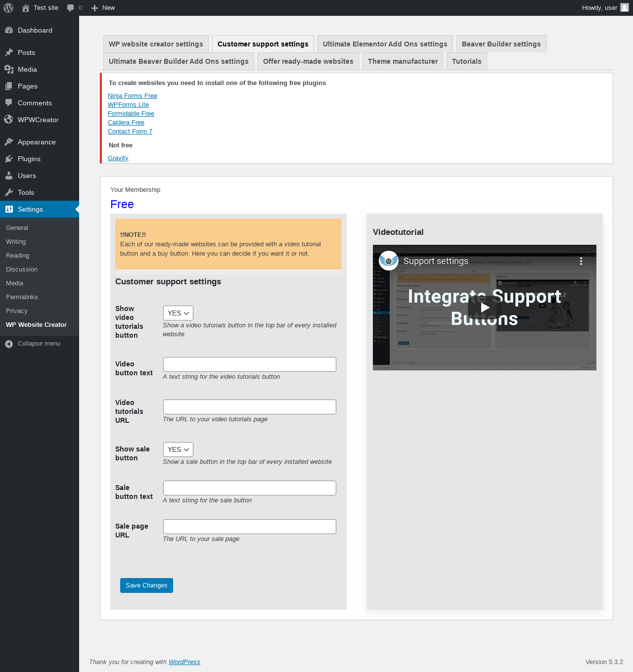Open the Gravity plugin link

point(118,158)
